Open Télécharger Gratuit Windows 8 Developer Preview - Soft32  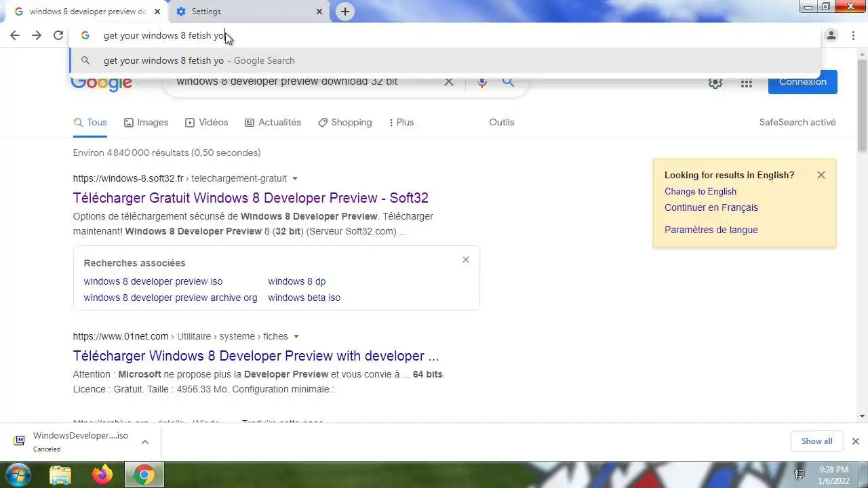(250, 198)
